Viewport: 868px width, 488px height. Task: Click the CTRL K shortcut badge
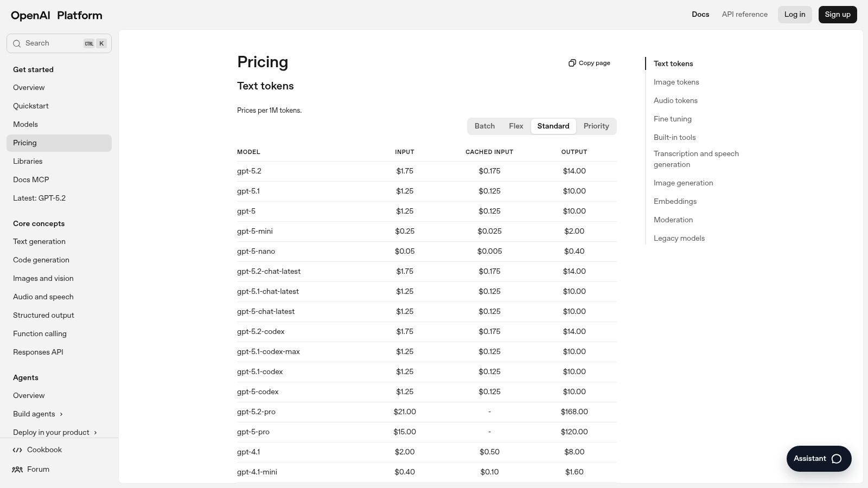pyautogui.click(x=94, y=43)
